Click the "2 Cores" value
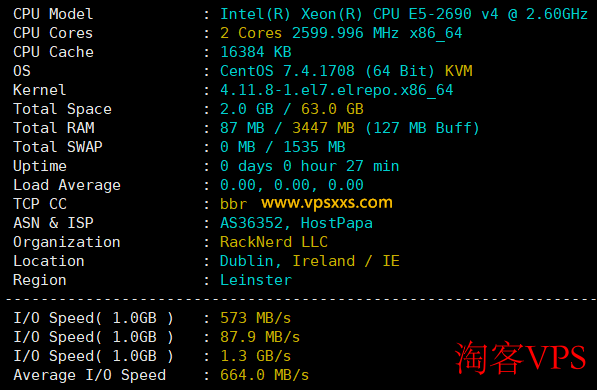 [251, 33]
